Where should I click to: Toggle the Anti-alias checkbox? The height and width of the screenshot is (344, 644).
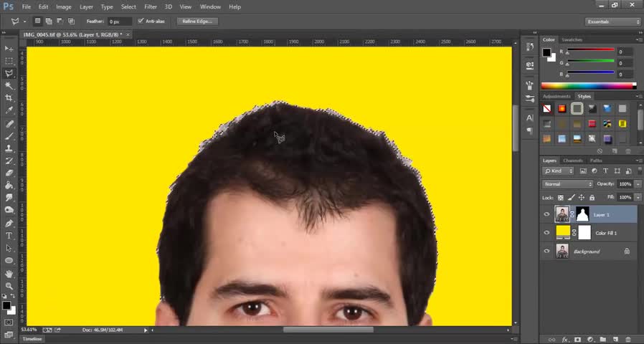click(x=141, y=21)
